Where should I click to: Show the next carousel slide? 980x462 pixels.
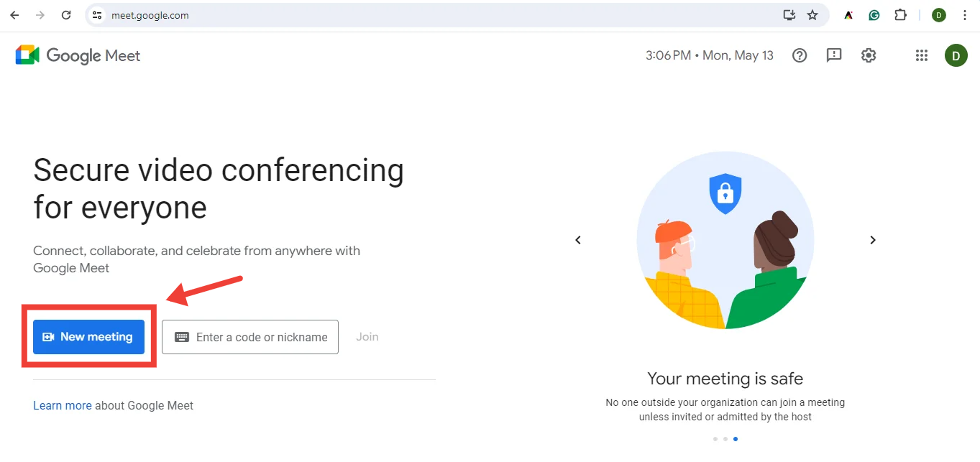pos(873,240)
